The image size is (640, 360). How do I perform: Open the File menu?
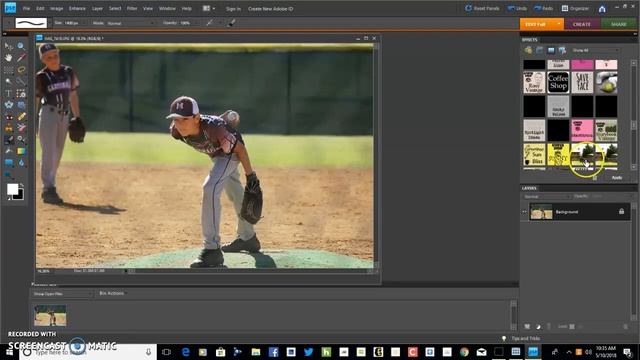point(26,9)
